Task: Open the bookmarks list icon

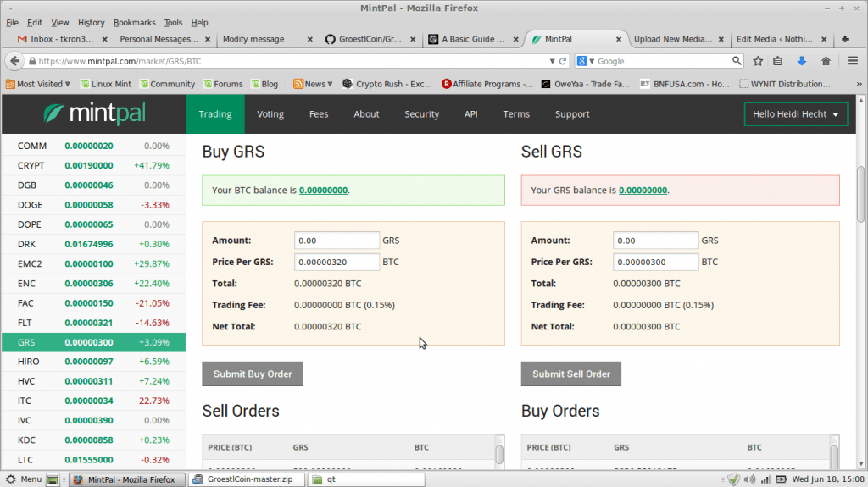Action: [778, 61]
